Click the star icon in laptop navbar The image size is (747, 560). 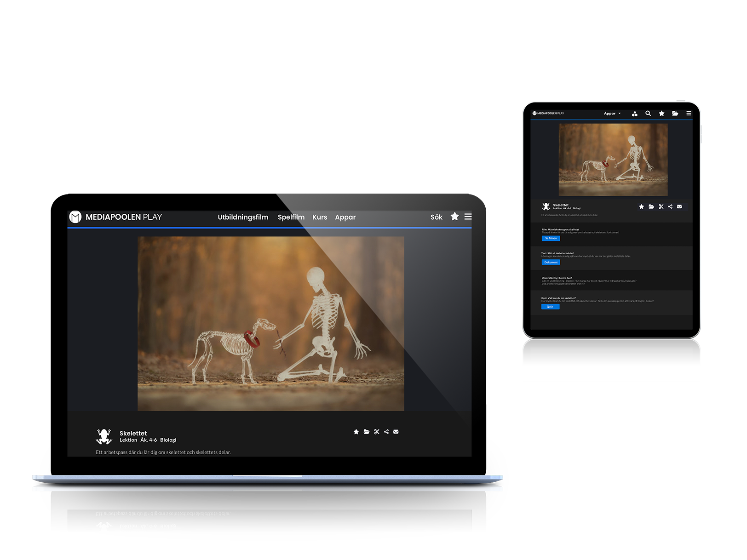454,217
